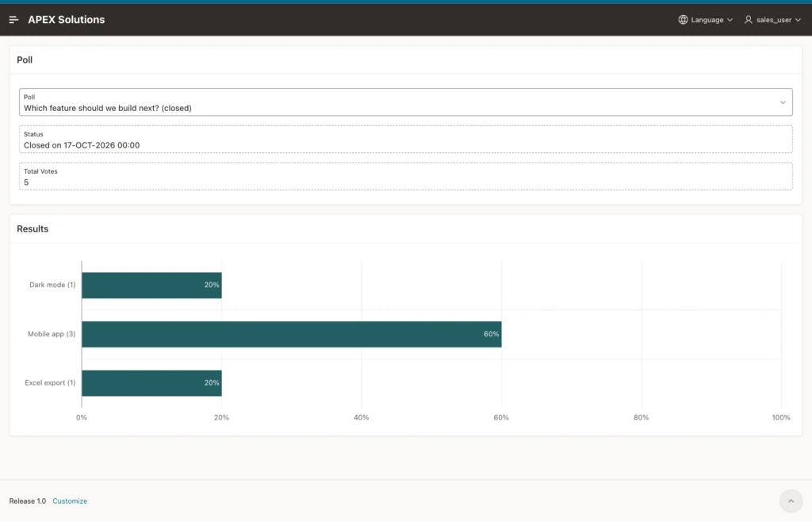The width and height of the screenshot is (812, 522).
Task: Click the Poll select list chevron
Action: click(x=783, y=102)
